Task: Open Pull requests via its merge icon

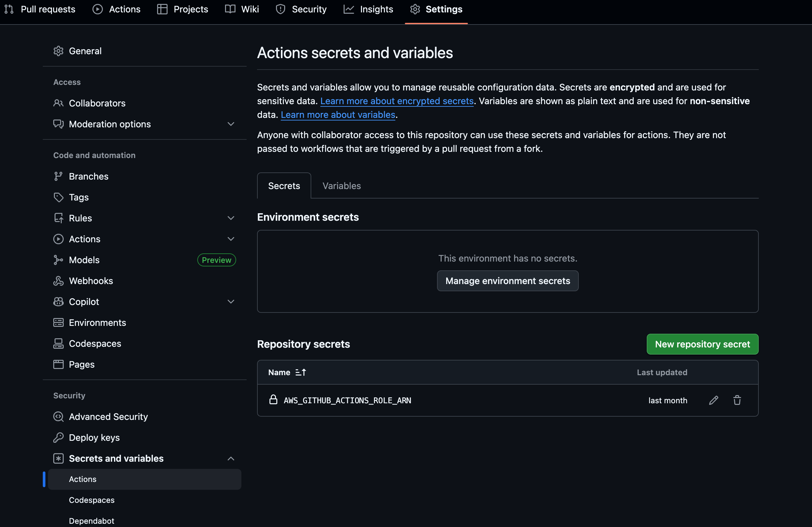Action: coord(8,9)
